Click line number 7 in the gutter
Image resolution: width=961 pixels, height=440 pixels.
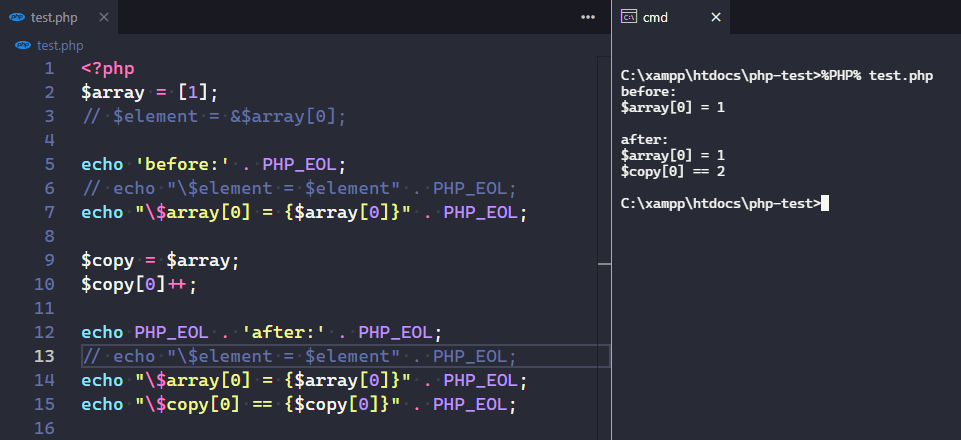pyautogui.click(x=49, y=213)
